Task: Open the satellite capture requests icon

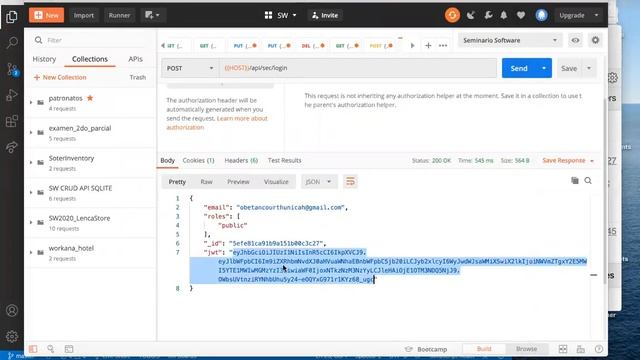Action: click(x=471, y=15)
